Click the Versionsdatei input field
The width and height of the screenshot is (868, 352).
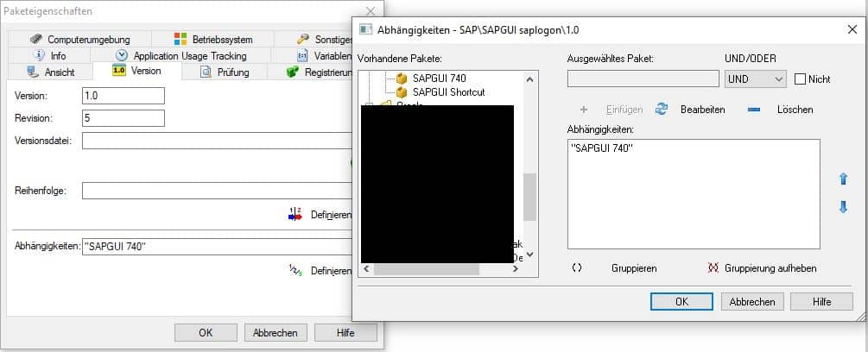pyautogui.click(x=217, y=141)
